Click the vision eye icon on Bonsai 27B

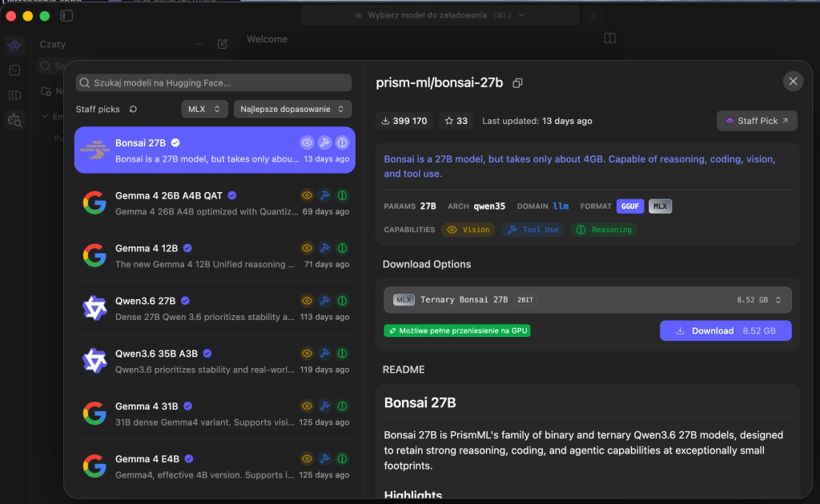coord(307,142)
